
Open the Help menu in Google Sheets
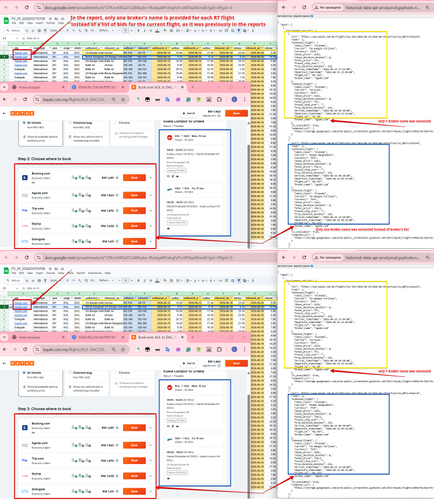107,273
